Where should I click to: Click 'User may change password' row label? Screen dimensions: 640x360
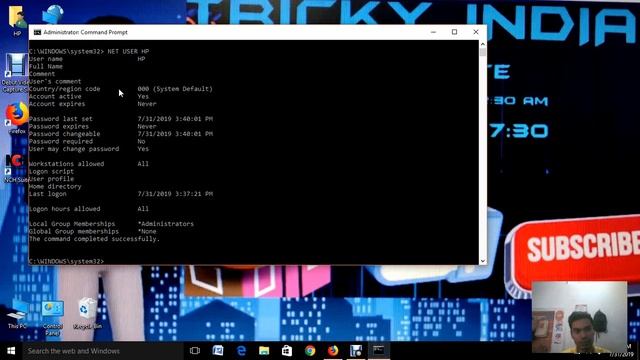[x=74, y=149]
